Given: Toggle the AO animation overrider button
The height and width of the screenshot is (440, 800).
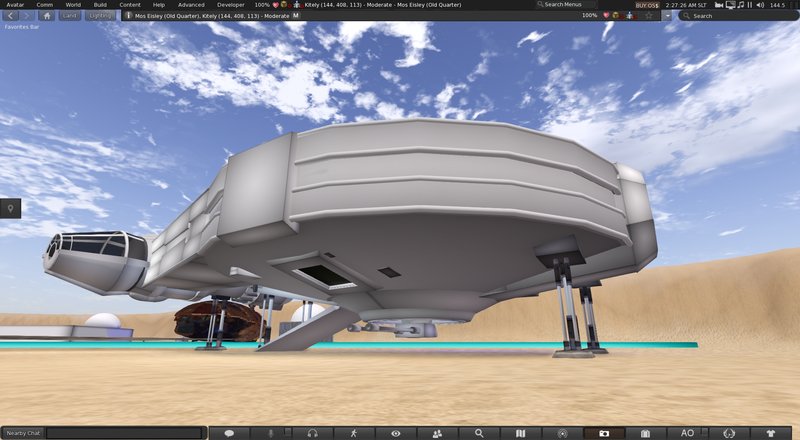Looking at the screenshot, I should [x=687, y=433].
